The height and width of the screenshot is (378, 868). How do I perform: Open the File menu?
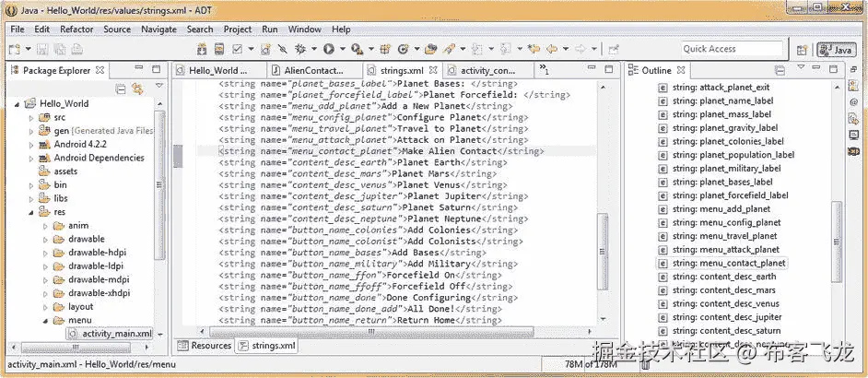pos(18,30)
